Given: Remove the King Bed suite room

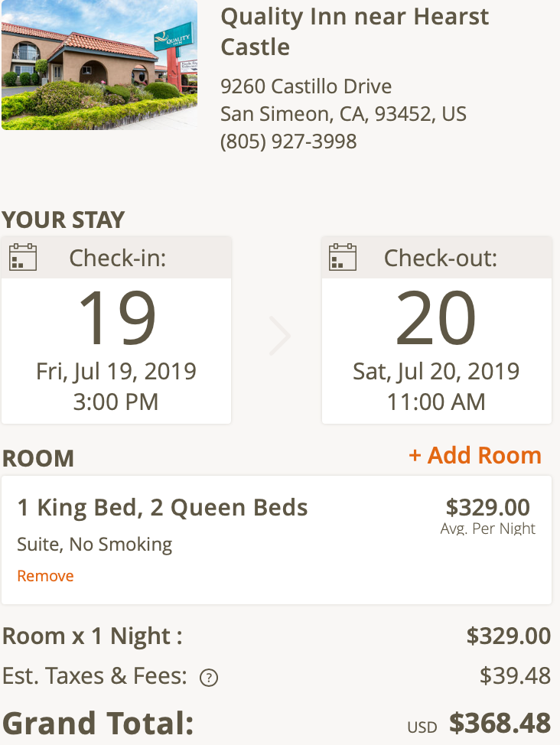Looking at the screenshot, I should click(45, 576).
